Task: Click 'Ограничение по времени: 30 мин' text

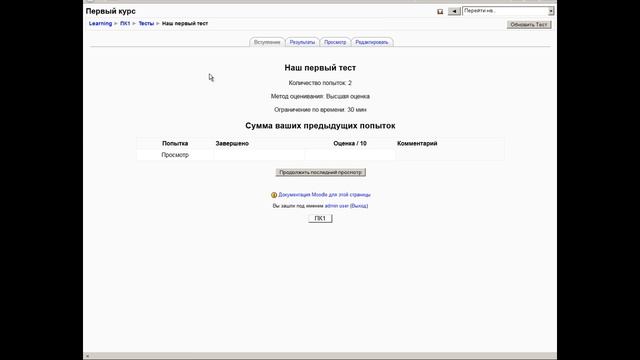Action: (320, 110)
